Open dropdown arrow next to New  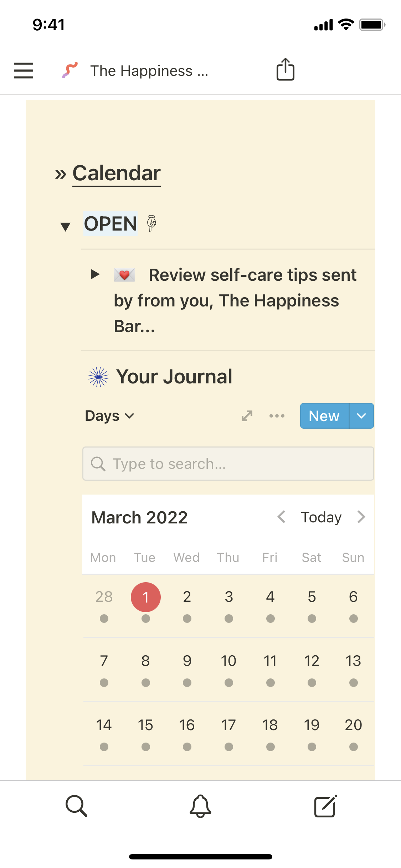pos(361,416)
